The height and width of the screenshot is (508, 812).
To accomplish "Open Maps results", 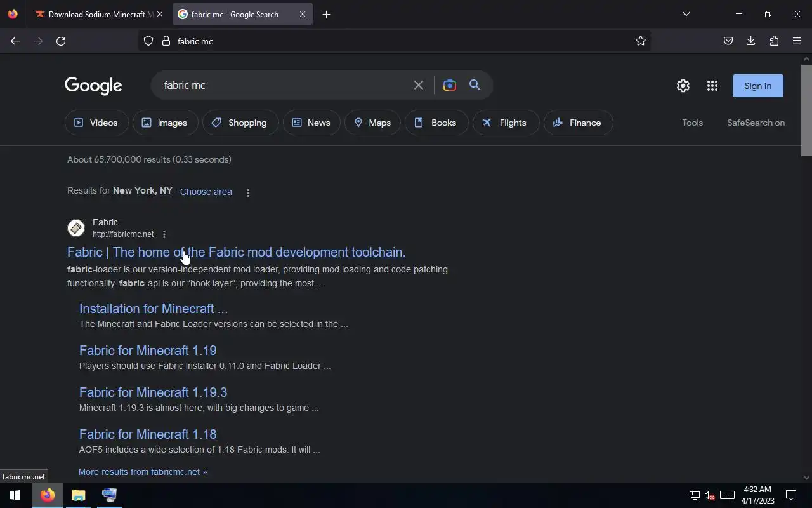I will point(372,123).
